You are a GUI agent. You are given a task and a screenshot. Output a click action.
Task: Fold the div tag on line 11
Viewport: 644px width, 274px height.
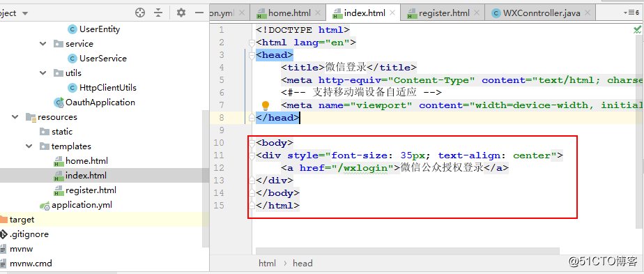[x=252, y=155]
